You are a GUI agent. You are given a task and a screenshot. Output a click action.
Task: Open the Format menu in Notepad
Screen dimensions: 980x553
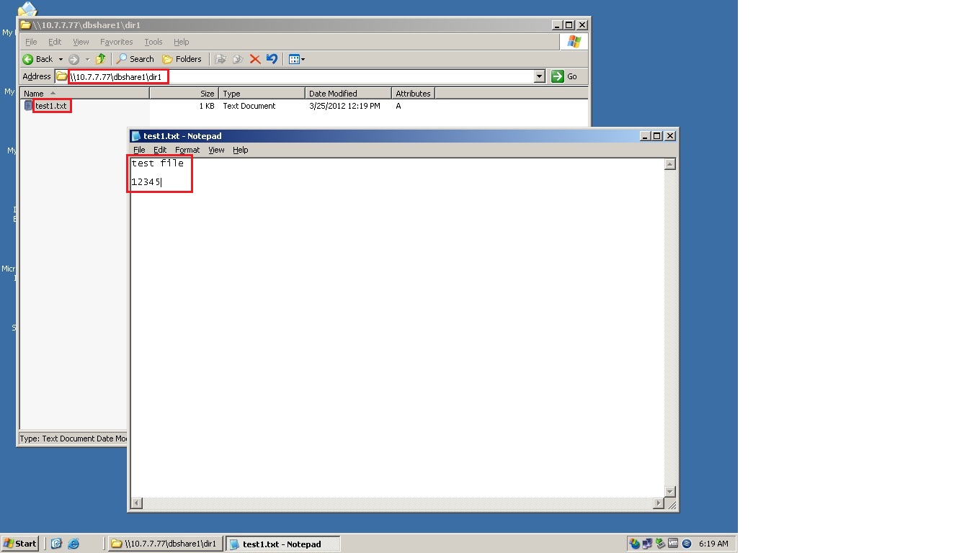click(x=187, y=150)
